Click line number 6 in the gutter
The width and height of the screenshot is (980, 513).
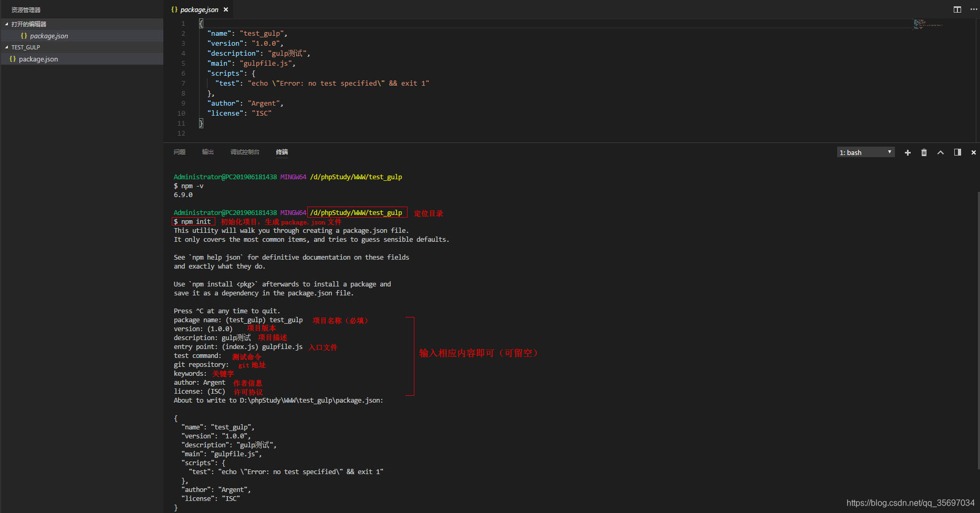(x=183, y=73)
